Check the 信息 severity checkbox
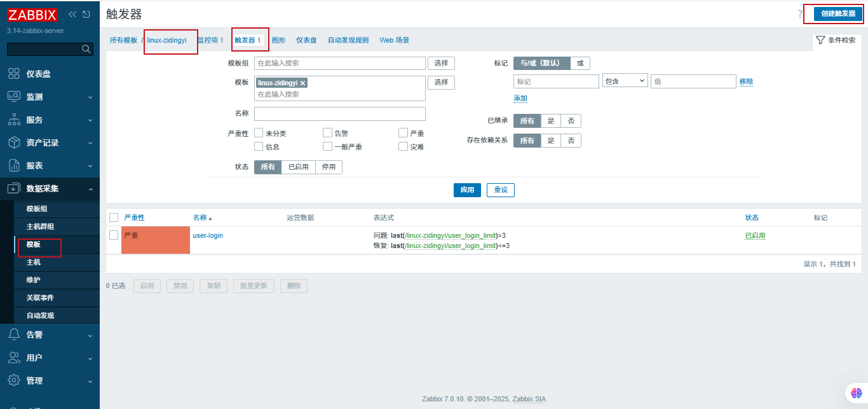Screen dimensions: 868x409 (x=259, y=146)
